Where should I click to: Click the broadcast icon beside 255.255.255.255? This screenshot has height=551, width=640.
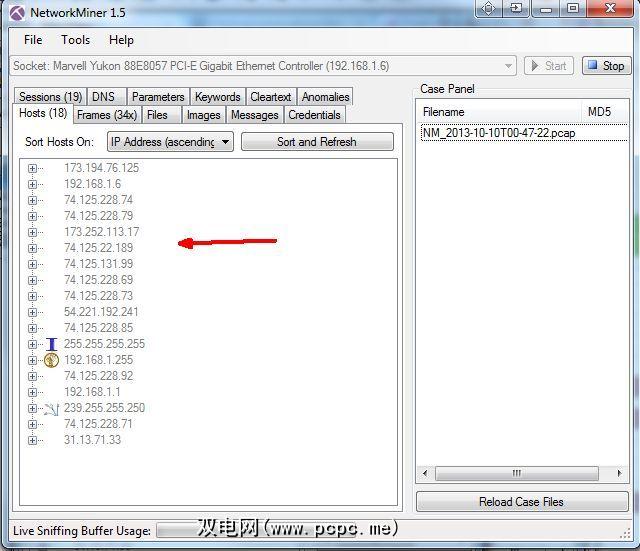tap(51, 344)
